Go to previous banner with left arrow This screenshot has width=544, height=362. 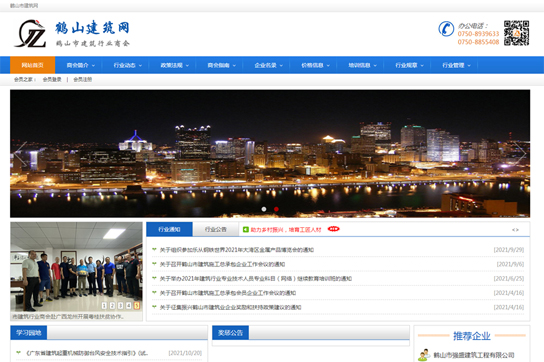[x=20, y=153]
